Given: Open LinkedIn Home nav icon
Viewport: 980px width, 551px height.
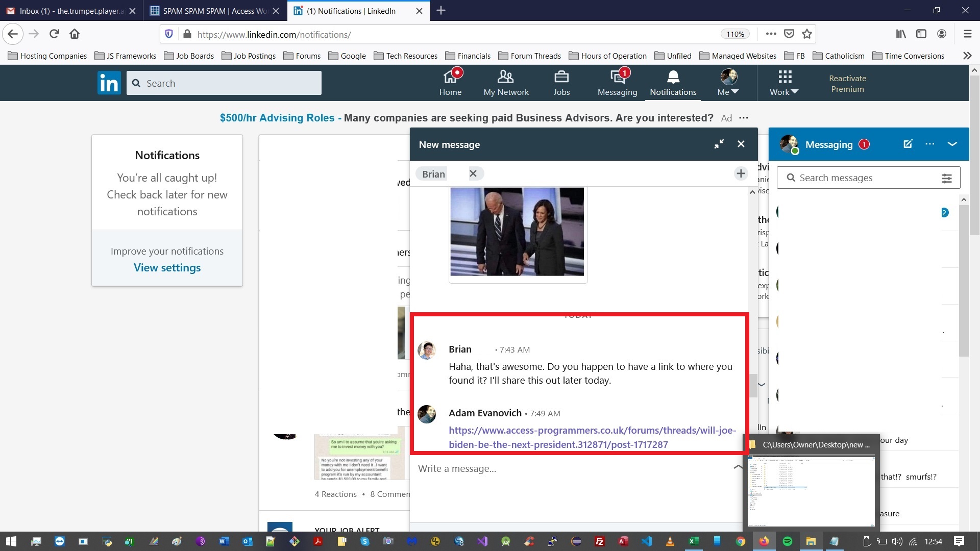Looking at the screenshot, I should pyautogui.click(x=450, y=83).
